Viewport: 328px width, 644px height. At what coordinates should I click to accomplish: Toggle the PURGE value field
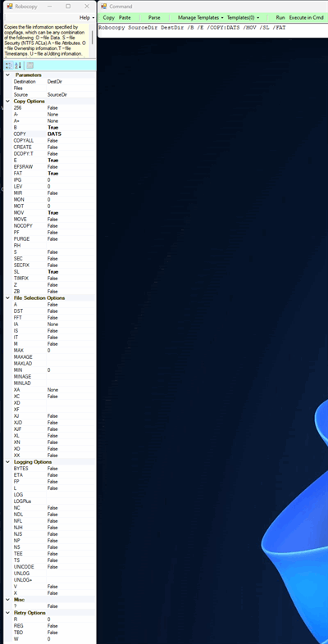[71, 239]
